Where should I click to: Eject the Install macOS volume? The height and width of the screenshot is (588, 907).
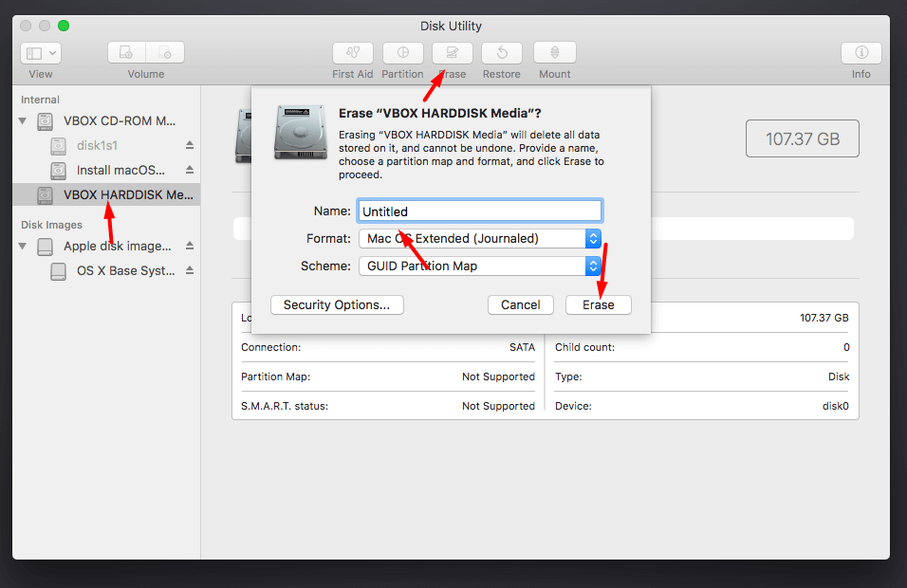(x=190, y=170)
